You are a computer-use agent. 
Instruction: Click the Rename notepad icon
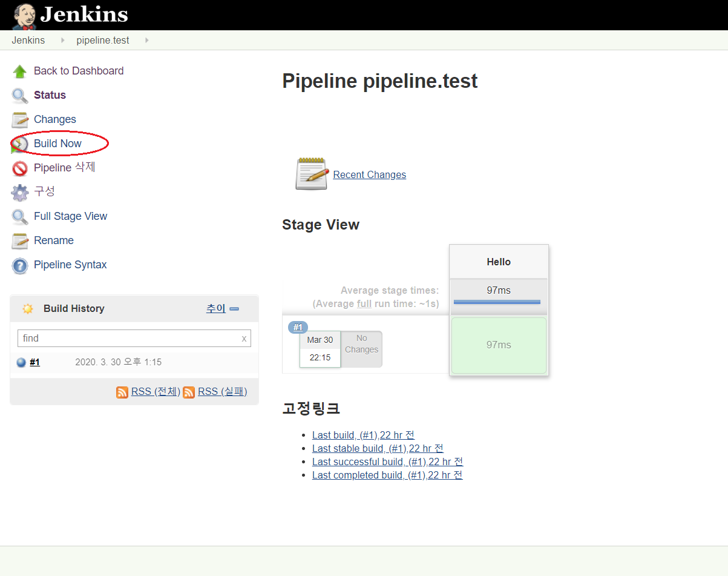pyautogui.click(x=20, y=241)
